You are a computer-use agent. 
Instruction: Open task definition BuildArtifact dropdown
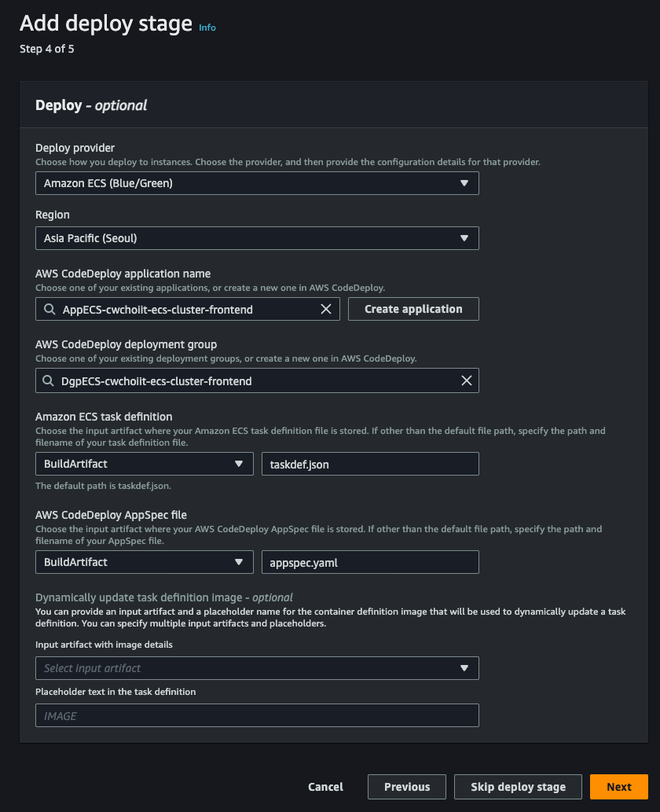[x=145, y=464]
